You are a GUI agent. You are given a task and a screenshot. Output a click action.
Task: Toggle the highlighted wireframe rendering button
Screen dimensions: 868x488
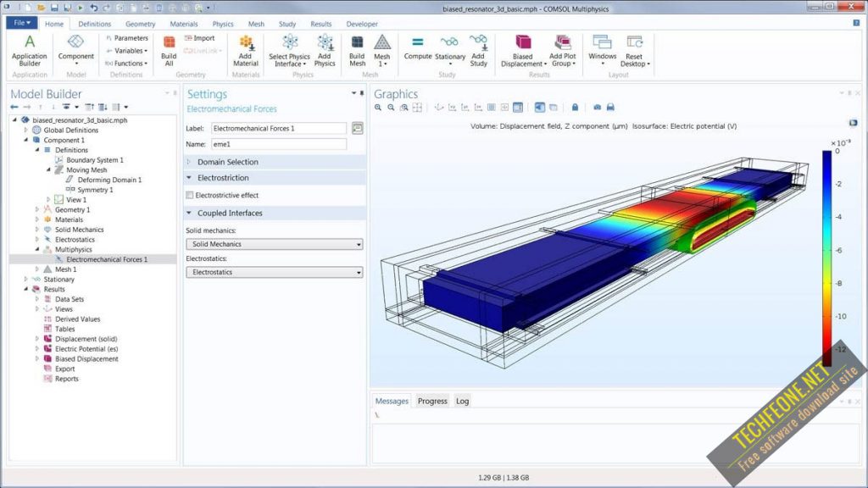click(x=518, y=108)
